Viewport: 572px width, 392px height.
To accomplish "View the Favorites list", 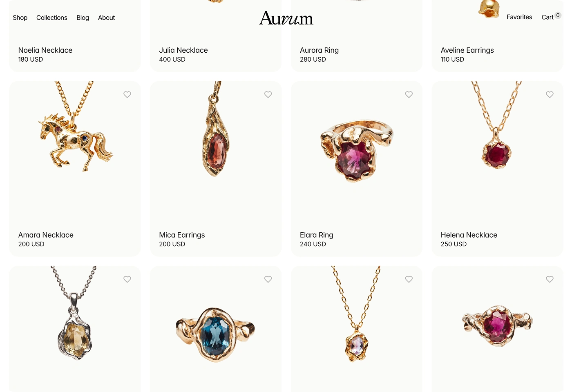I will tap(519, 17).
